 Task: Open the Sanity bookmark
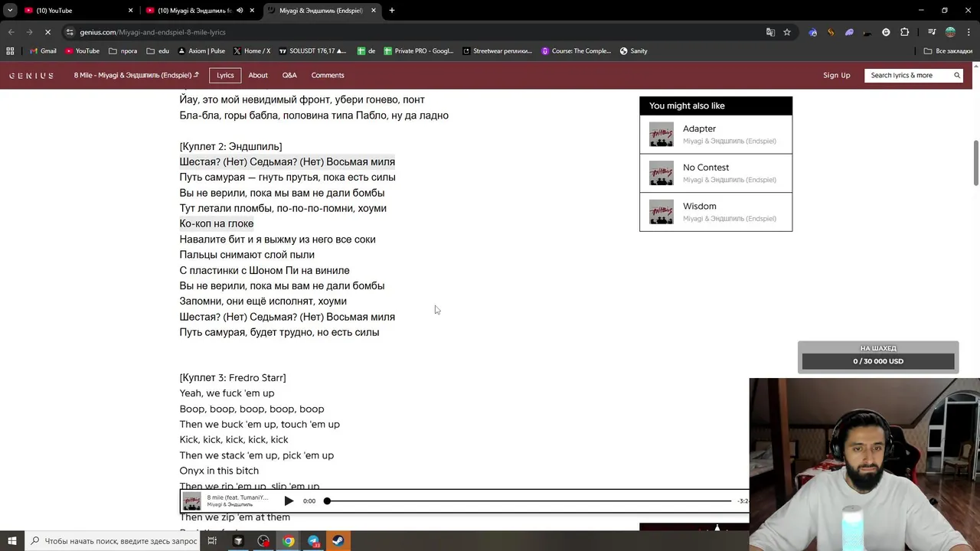point(633,51)
